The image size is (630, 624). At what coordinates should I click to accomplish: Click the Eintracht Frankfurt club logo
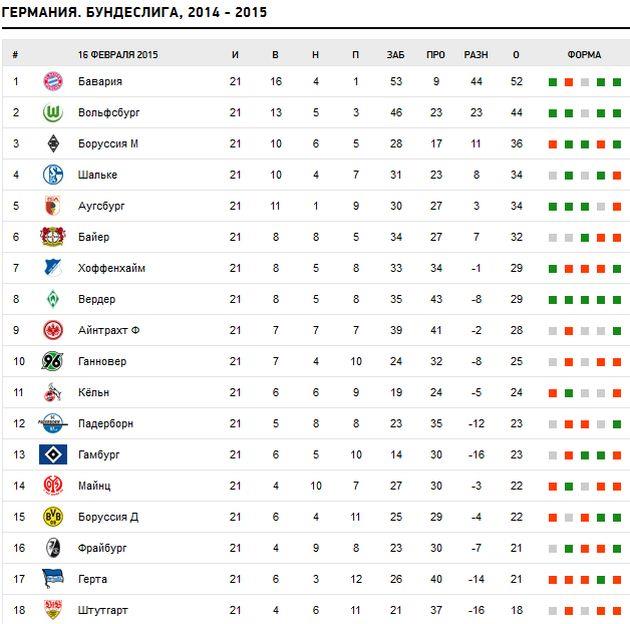pyautogui.click(x=53, y=330)
